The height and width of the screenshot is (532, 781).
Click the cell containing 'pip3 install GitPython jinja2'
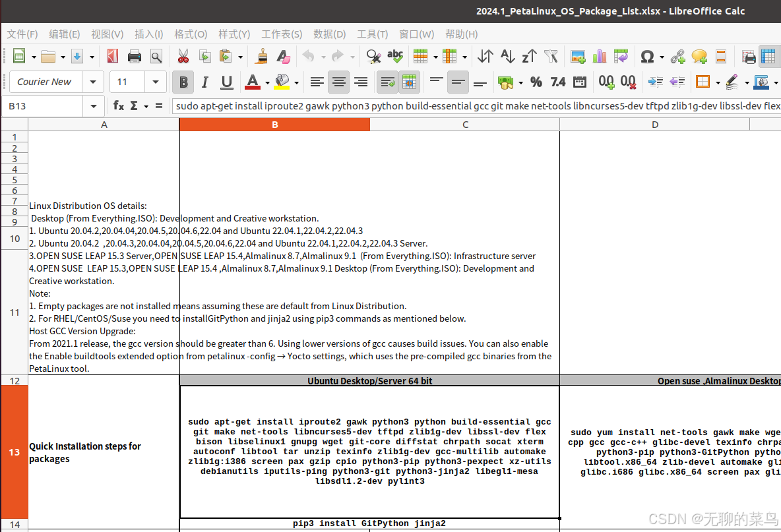369,523
